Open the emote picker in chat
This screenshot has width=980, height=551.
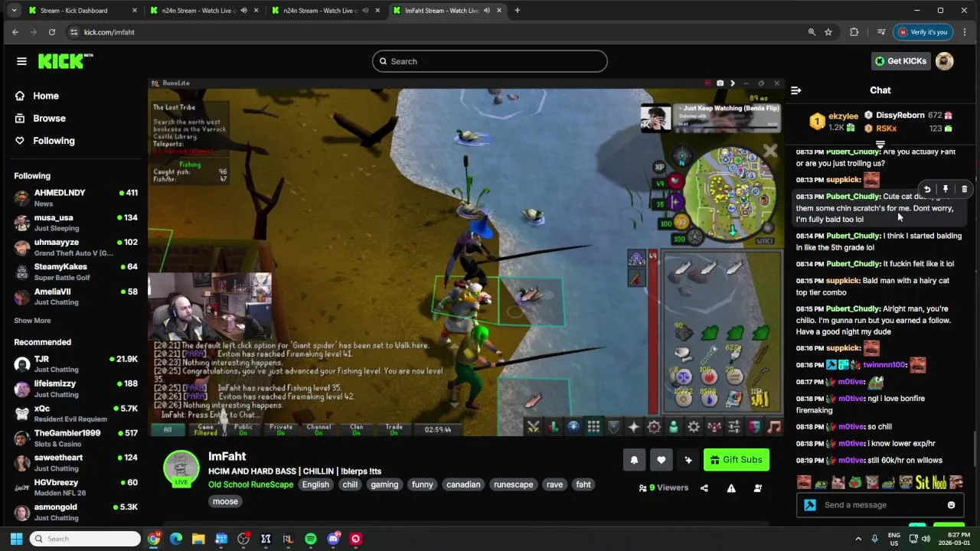(x=951, y=505)
